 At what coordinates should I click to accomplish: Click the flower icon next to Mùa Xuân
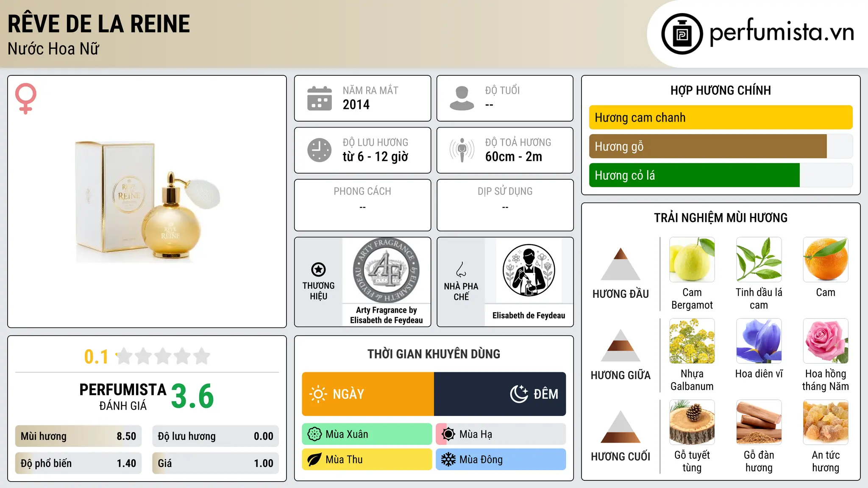(x=314, y=434)
